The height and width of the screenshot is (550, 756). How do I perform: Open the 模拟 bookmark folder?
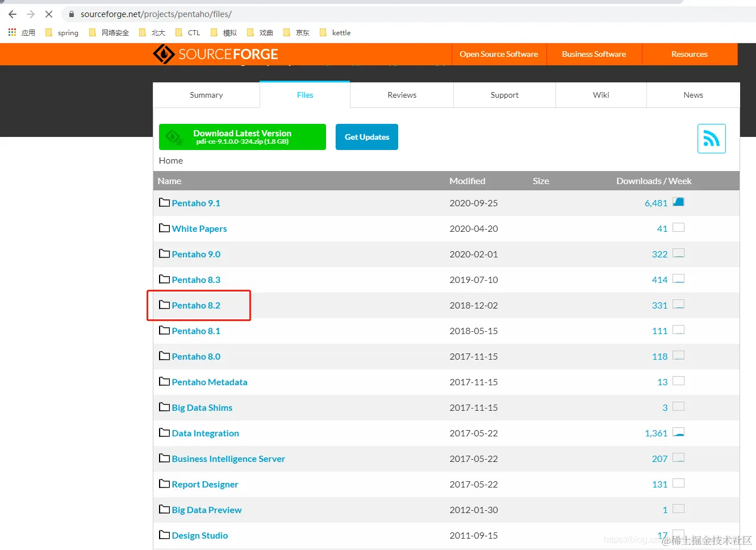click(x=224, y=32)
